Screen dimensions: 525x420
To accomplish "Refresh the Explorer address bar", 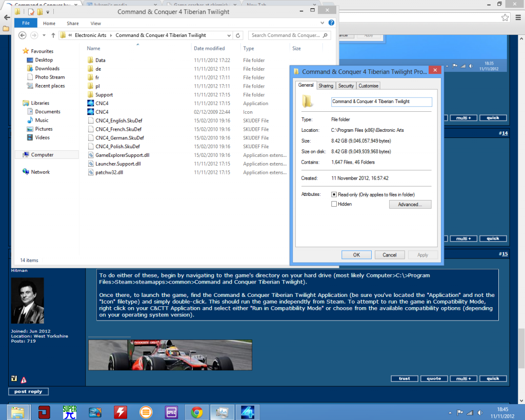I will [x=238, y=35].
